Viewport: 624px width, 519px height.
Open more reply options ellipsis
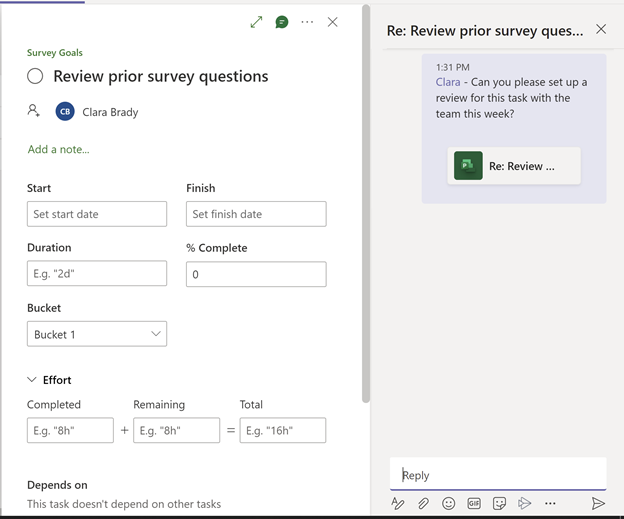pyautogui.click(x=550, y=503)
